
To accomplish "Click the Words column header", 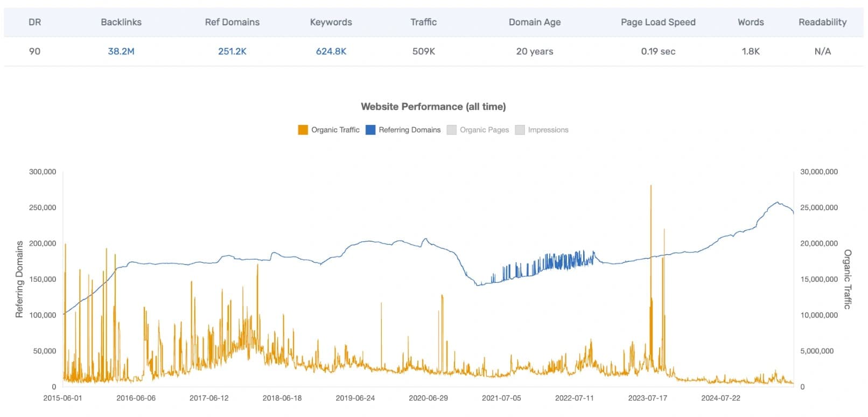I will tap(751, 22).
